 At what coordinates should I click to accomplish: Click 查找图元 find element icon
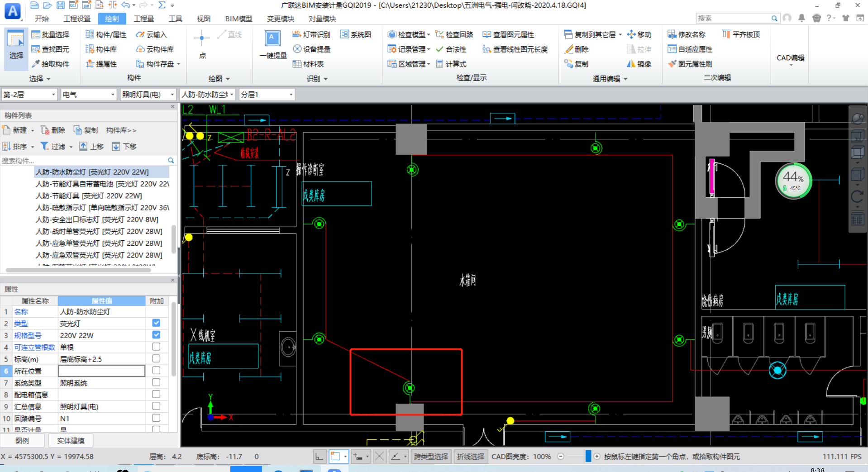[50, 49]
